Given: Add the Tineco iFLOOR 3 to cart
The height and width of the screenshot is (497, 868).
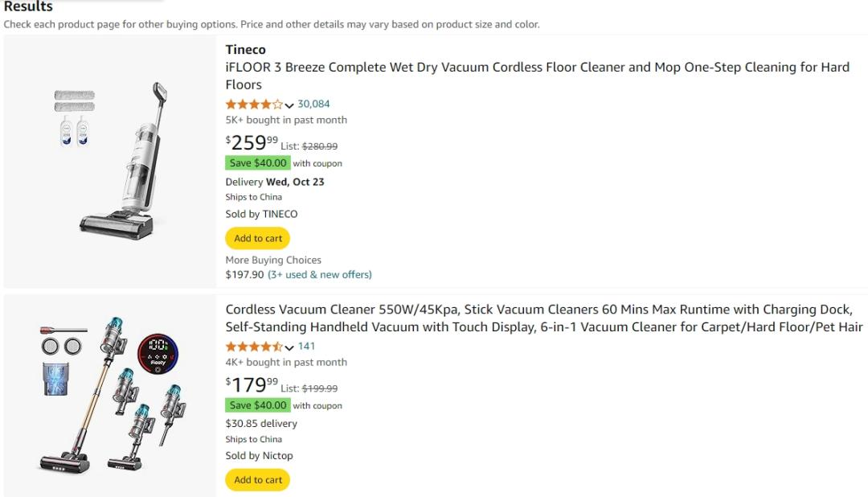Looking at the screenshot, I should (258, 238).
